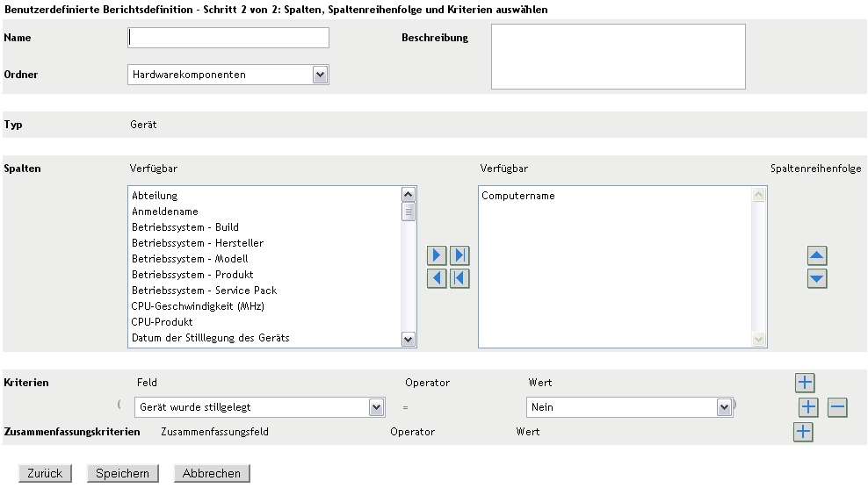Click the plus icon beside the minus icon

tap(808, 407)
